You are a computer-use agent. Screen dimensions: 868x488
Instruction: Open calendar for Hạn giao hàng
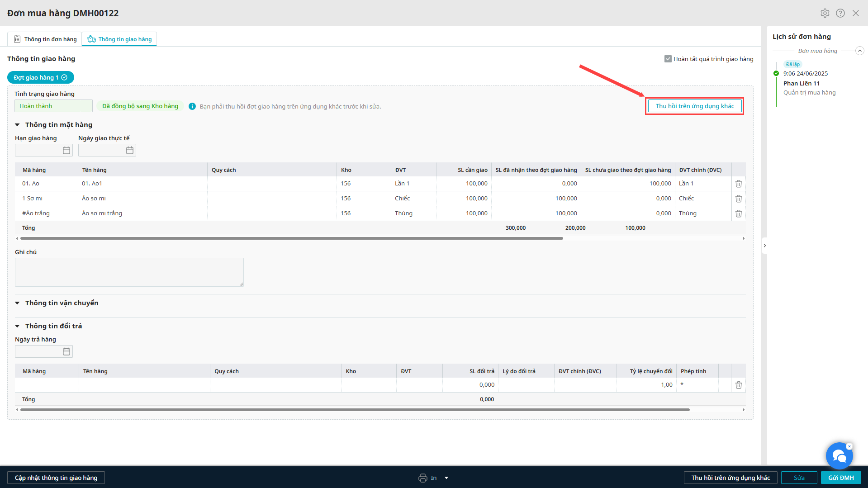coord(66,150)
